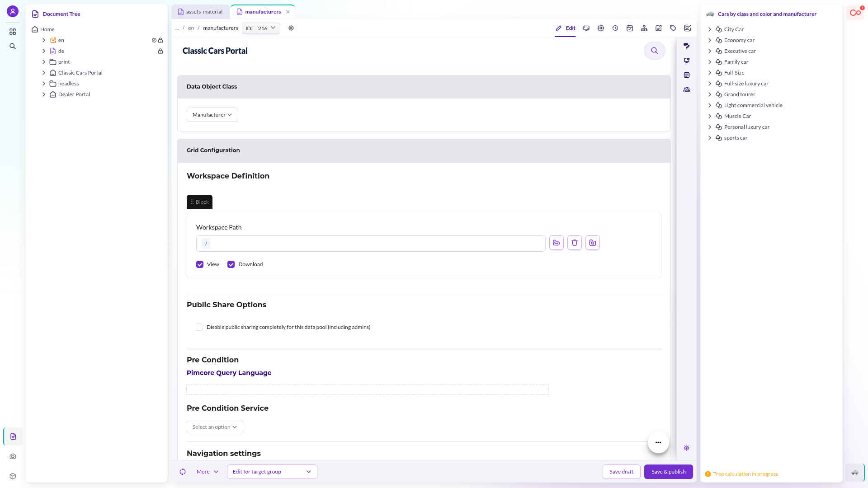Viewport: 868px width, 488px height.
Task: Click the floating three-dots action button
Action: (658, 442)
